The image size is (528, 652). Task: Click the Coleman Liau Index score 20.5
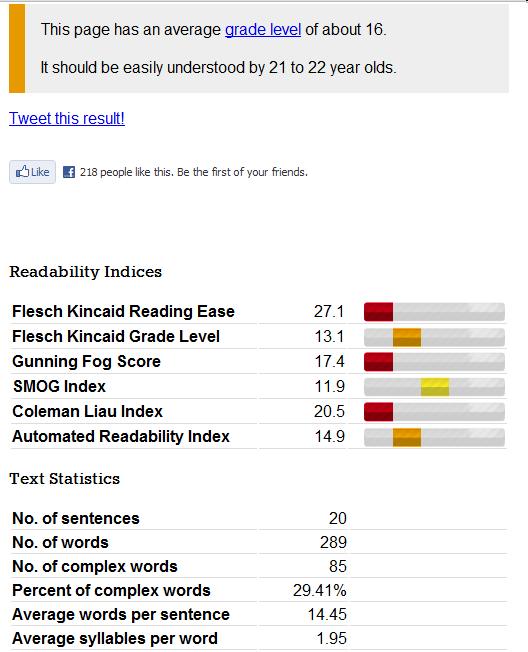click(x=329, y=411)
